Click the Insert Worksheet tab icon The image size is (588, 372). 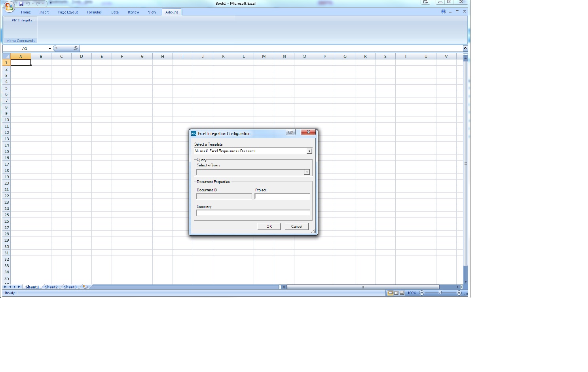tap(85, 287)
